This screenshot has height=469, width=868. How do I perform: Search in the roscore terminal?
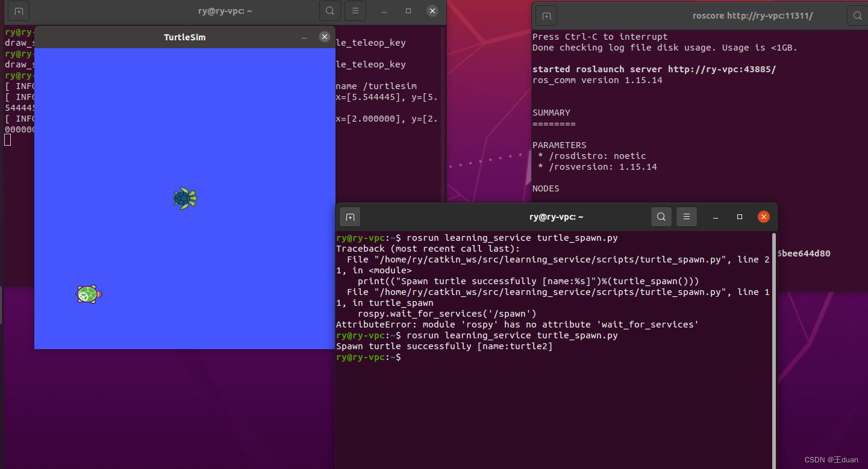point(857,16)
